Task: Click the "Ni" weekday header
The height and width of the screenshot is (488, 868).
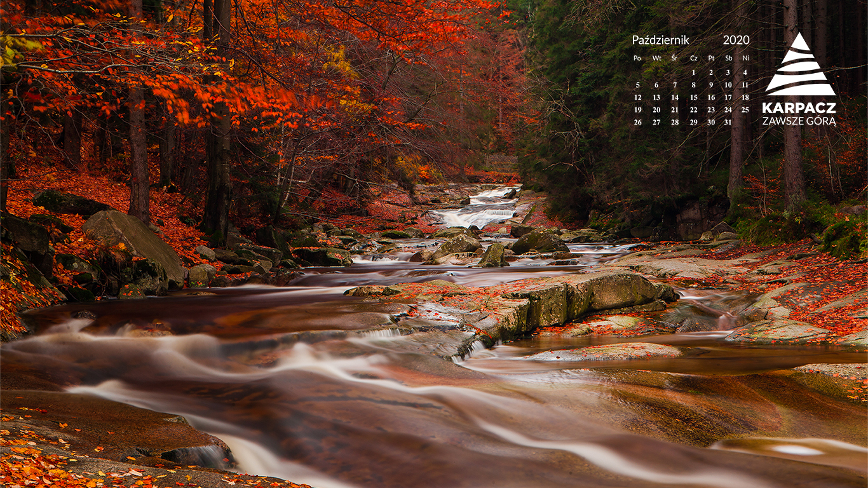Action: (x=745, y=58)
